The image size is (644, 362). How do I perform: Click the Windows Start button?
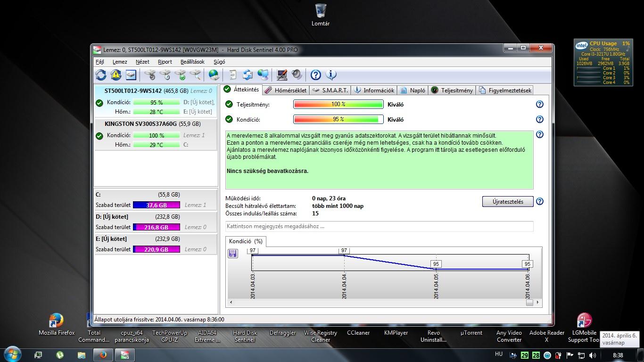click(x=12, y=354)
